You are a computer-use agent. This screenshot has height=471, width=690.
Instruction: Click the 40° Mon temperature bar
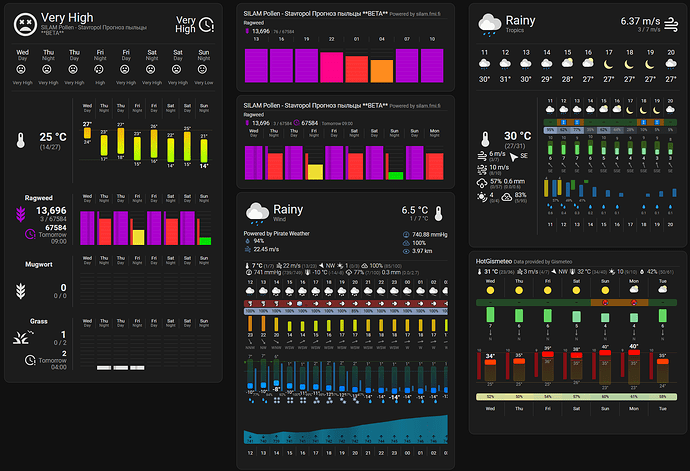[634, 366]
